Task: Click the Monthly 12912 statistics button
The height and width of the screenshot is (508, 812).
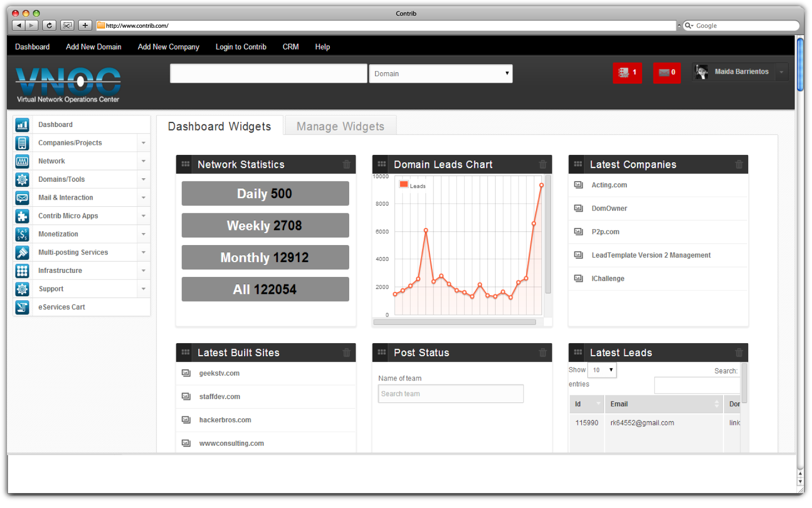Action: tap(265, 257)
